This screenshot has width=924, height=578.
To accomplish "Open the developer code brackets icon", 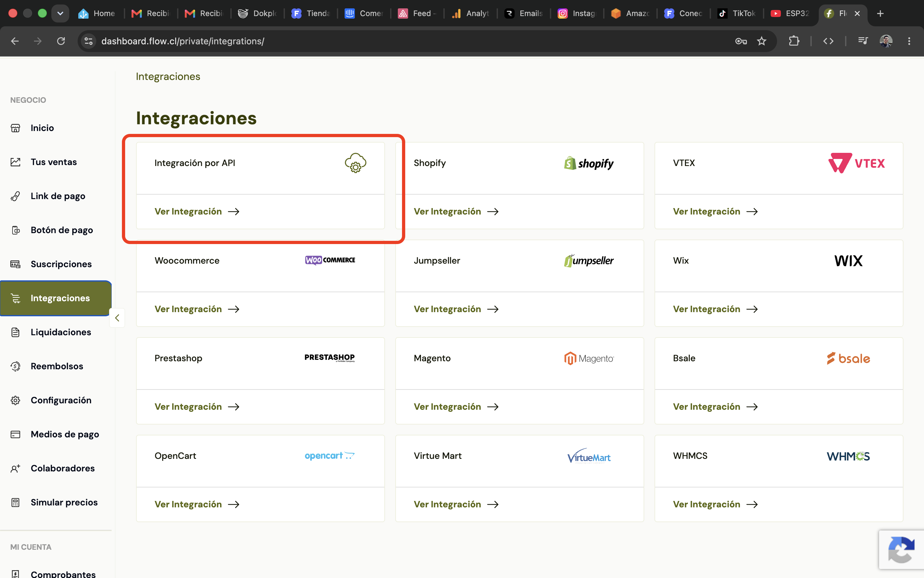I will 828,41.
